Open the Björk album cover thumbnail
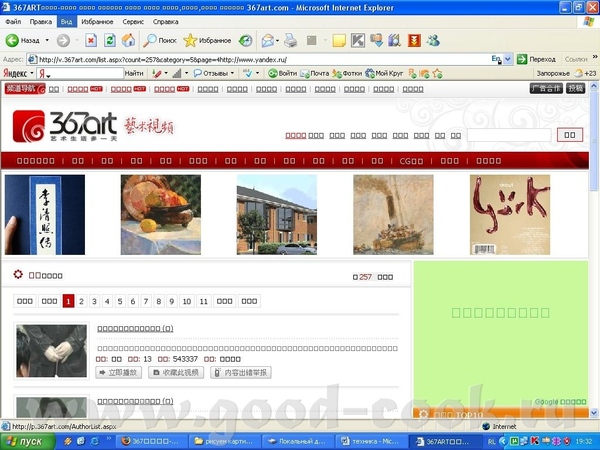This screenshot has width=600, height=450. [x=510, y=215]
